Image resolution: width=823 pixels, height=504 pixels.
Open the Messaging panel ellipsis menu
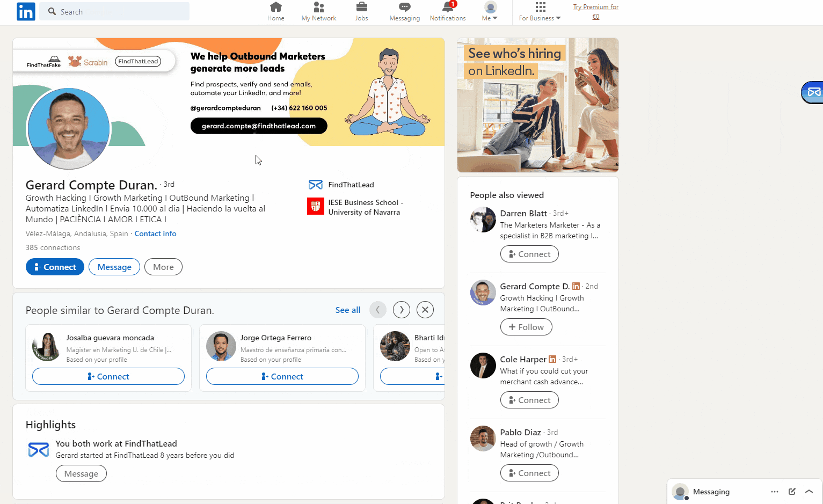coord(775,491)
